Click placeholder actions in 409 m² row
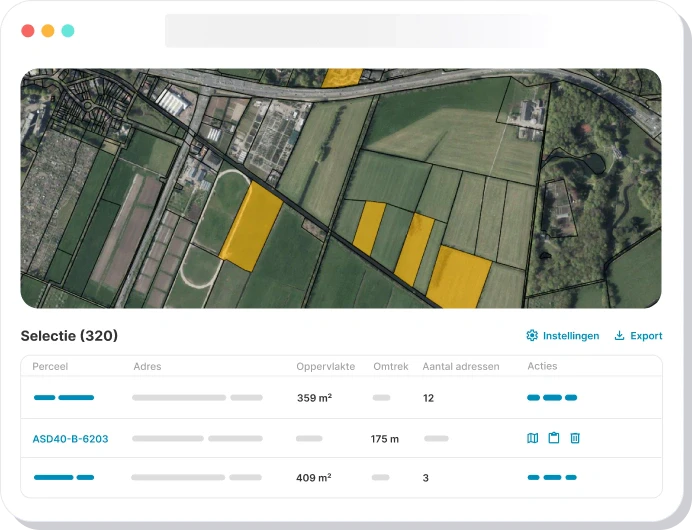692x530 pixels. point(552,477)
